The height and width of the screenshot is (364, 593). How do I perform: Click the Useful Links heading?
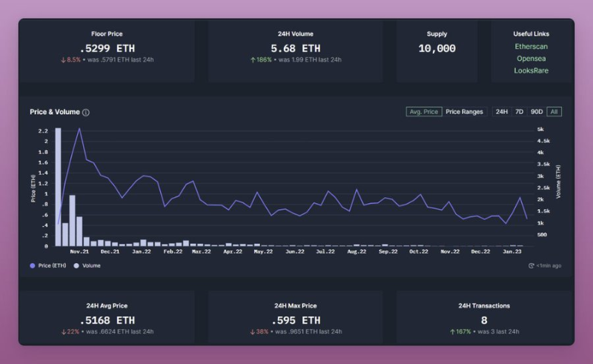[x=531, y=33]
